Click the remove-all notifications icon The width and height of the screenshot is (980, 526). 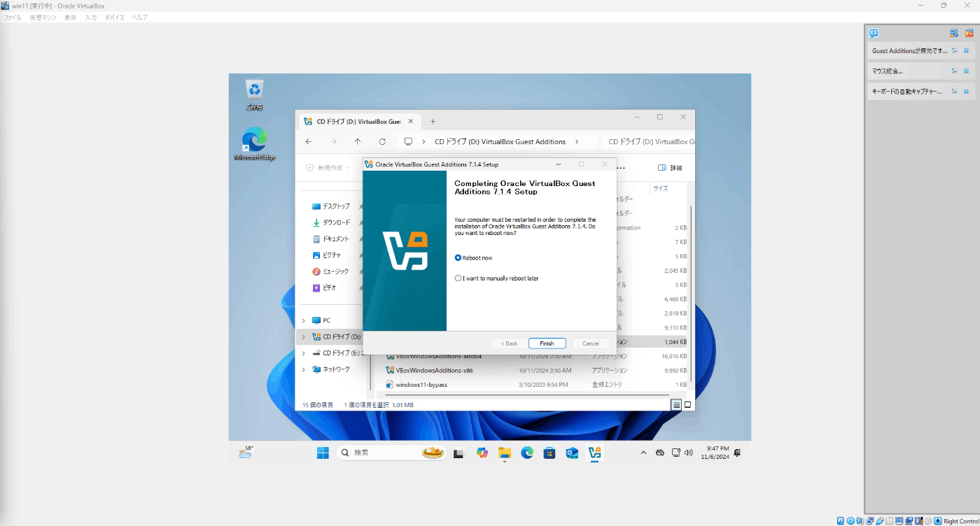point(969,33)
